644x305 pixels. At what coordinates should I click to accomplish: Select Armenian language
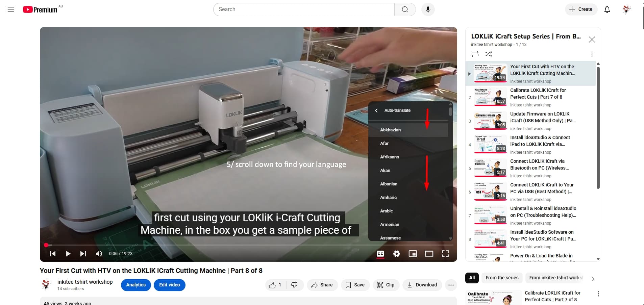point(408,225)
